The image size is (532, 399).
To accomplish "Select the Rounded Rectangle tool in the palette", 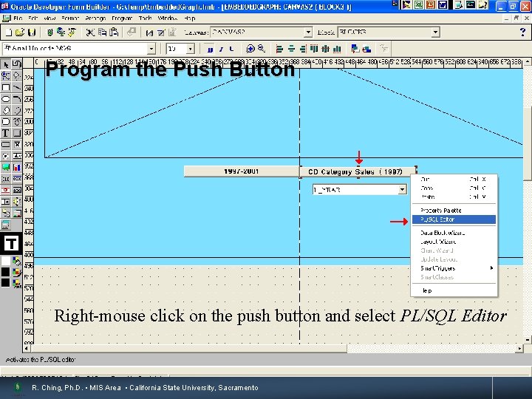I will coord(6,121).
